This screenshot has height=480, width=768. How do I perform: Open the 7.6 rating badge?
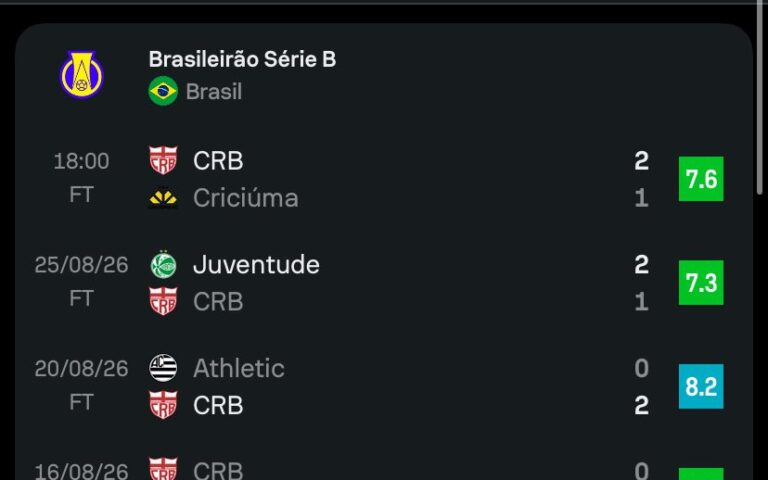click(x=701, y=179)
